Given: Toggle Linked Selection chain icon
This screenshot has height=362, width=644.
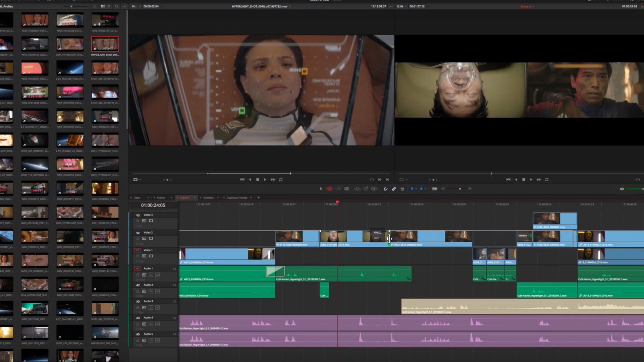Looking at the screenshot, I should pos(394,189).
